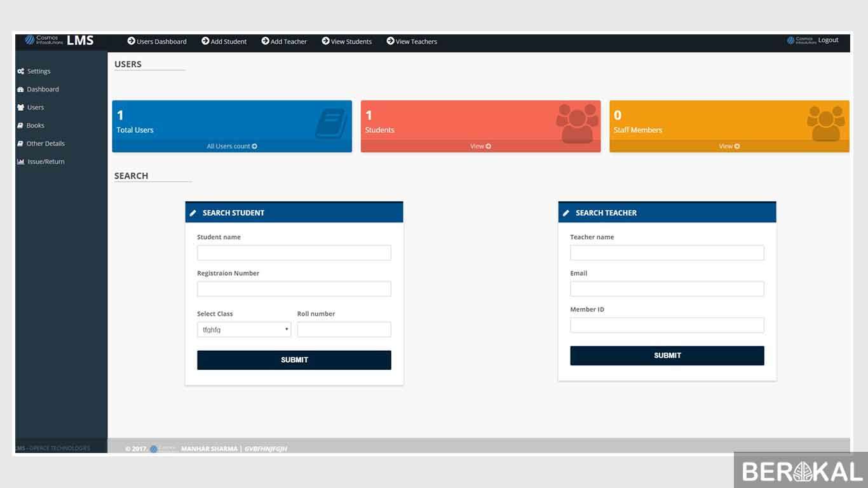Focus the Student name input field
The image size is (868, 488).
(x=294, y=253)
